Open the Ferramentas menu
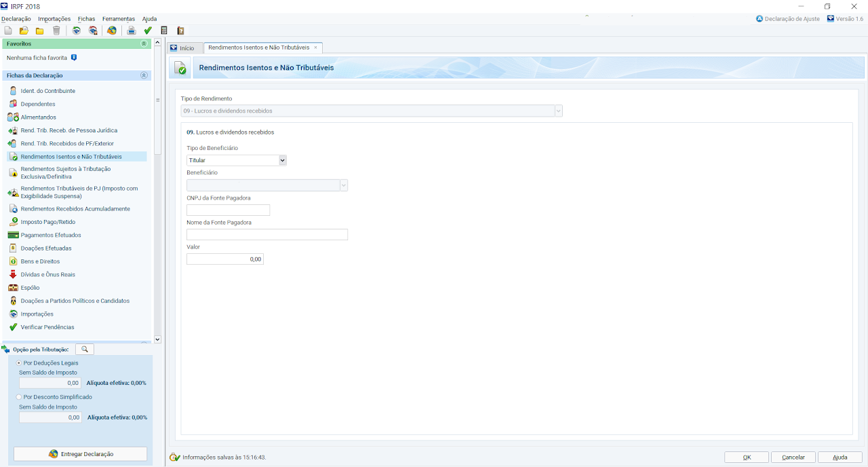 (118, 19)
